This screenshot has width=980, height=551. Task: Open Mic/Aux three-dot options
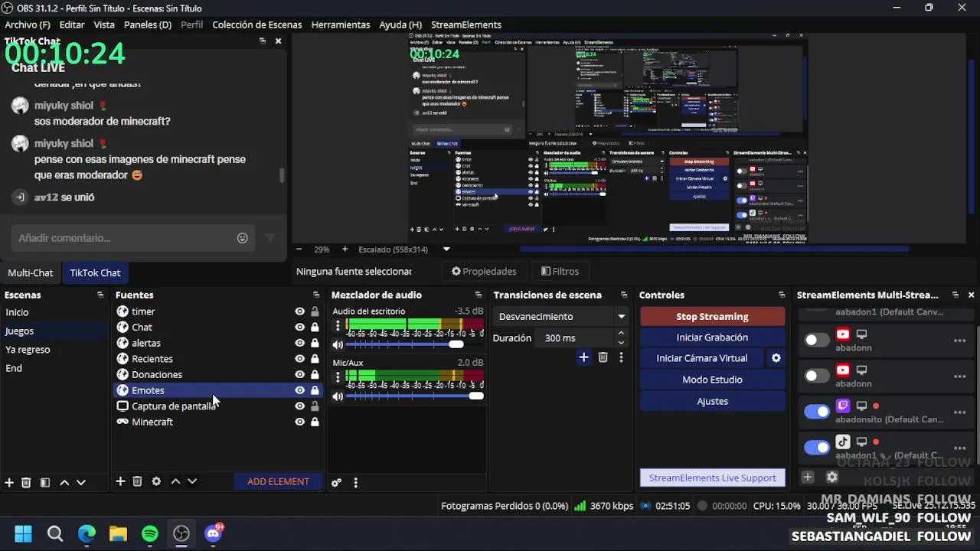point(338,377)
